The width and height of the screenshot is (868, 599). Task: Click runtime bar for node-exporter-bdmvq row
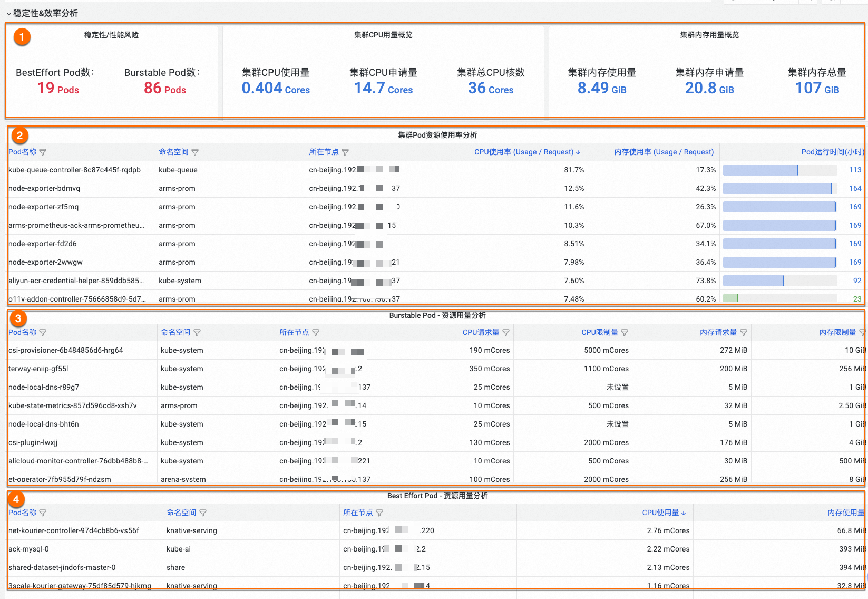[x=780, y=189]
